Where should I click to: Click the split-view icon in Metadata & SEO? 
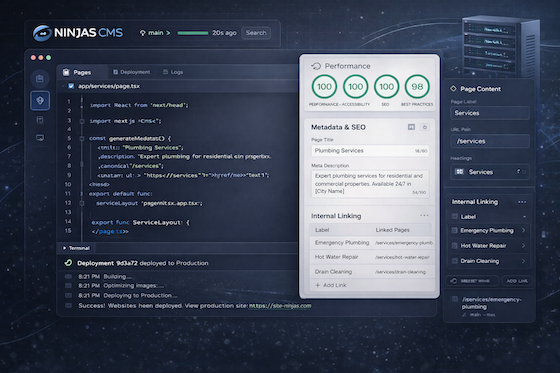pyautogui.click(x=411, y=127)
